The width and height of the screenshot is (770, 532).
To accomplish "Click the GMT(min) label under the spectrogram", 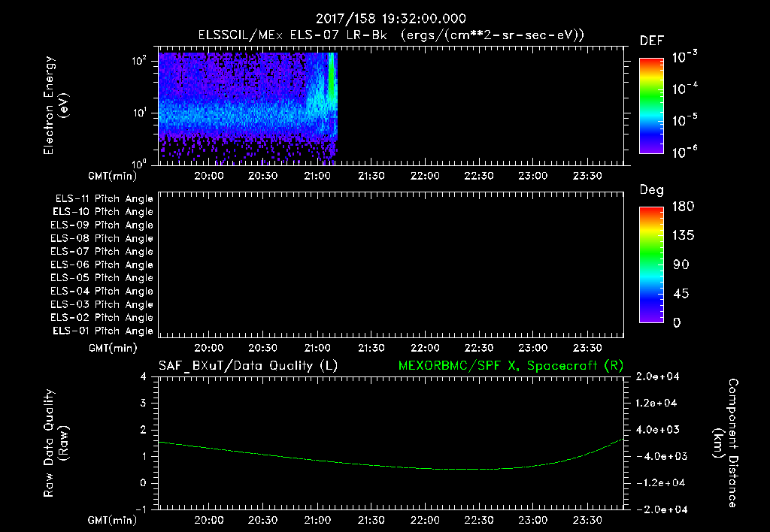I will (x=113, y=176).
